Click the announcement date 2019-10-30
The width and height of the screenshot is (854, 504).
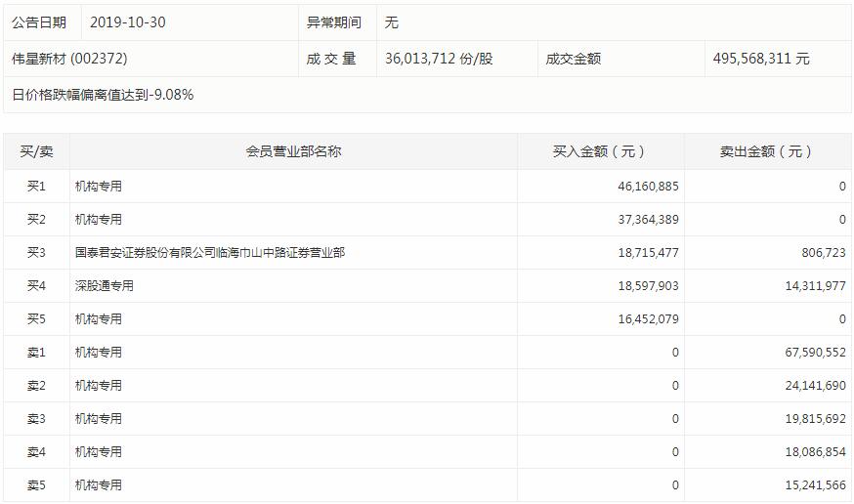point(128,22)
